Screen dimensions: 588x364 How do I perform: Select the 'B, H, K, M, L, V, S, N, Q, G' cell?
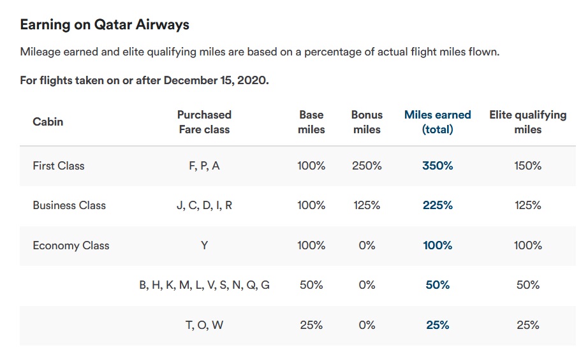click(x=204, y=285)
